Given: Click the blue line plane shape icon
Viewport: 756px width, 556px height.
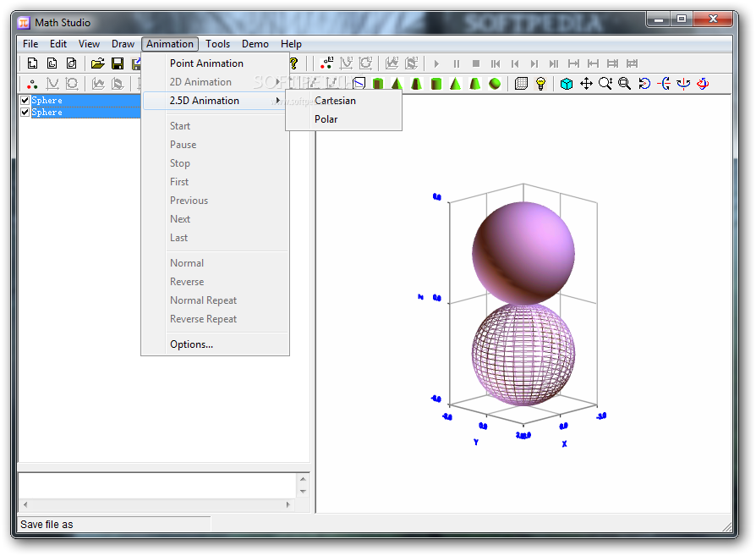Looking at the screenshot, I should (359, 84).
